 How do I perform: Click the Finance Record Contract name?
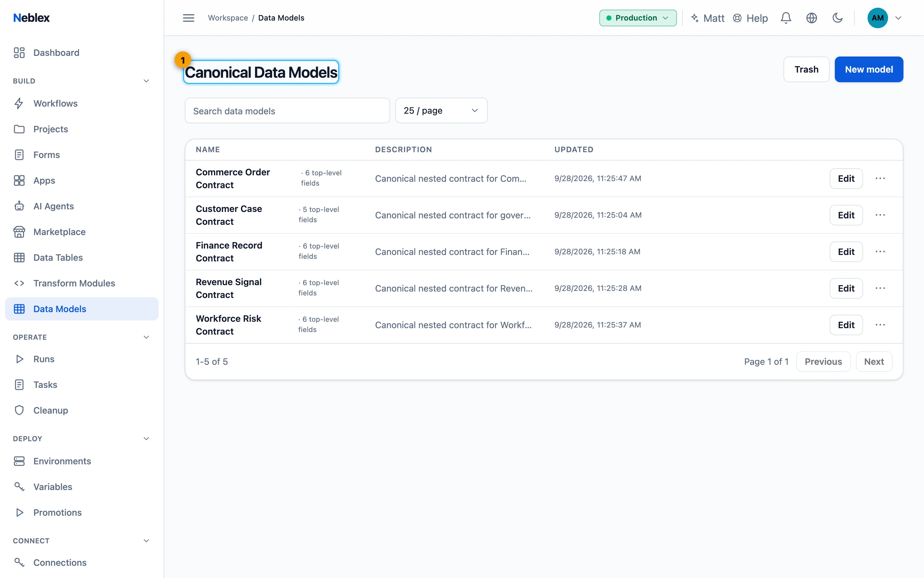click(229, 251)
